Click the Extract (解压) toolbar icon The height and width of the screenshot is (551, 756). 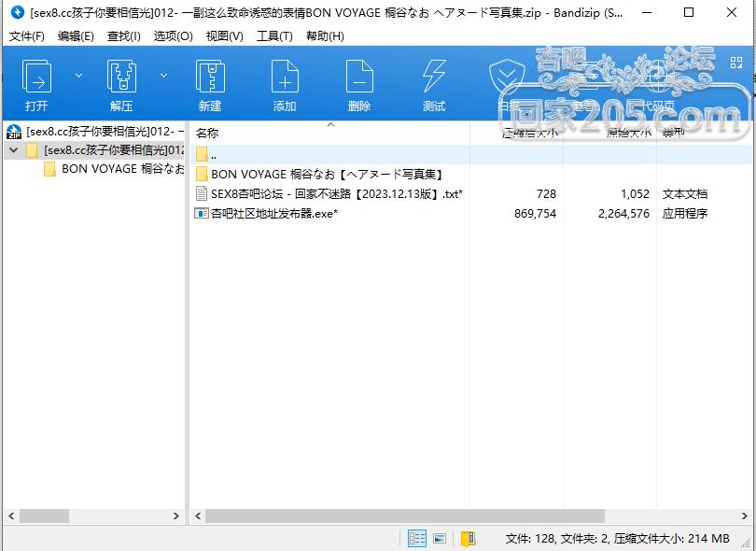tap(121, 77)
